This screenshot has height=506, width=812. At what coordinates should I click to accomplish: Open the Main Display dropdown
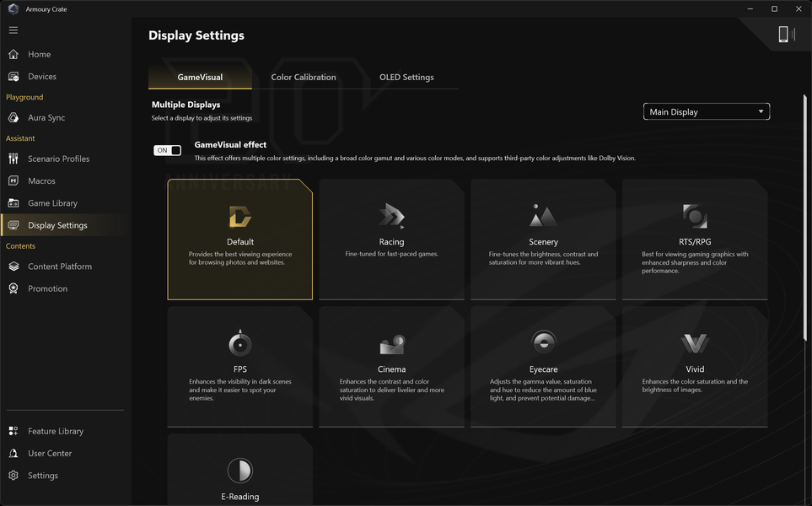(707, 112)
